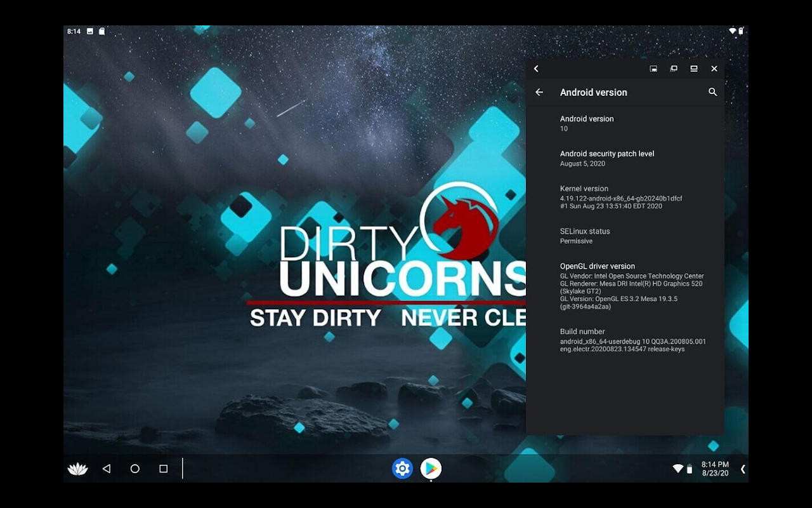812x508 pixels.
Task: Click the top status bar Wi-Fi icon
Action: (732, 31)
